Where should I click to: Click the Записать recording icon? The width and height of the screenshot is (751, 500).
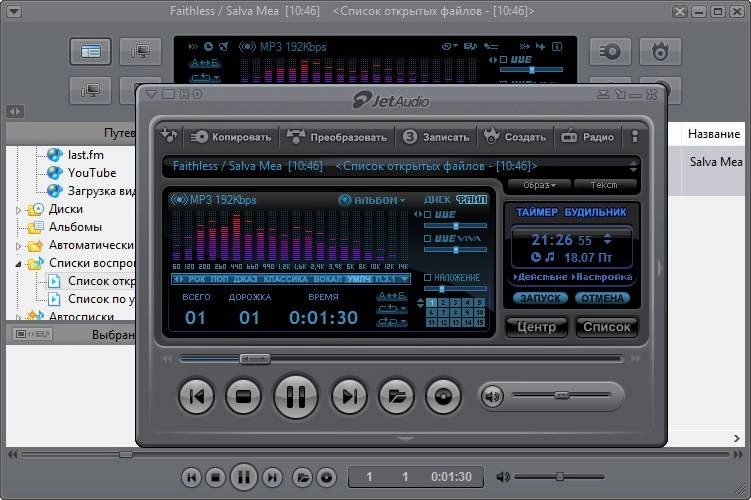click(x=410, y=137)
